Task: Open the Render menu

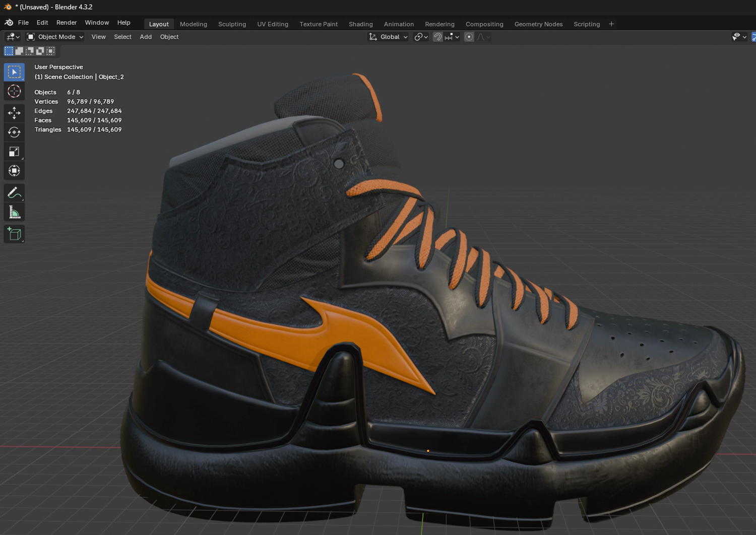Action: [67, 23]
